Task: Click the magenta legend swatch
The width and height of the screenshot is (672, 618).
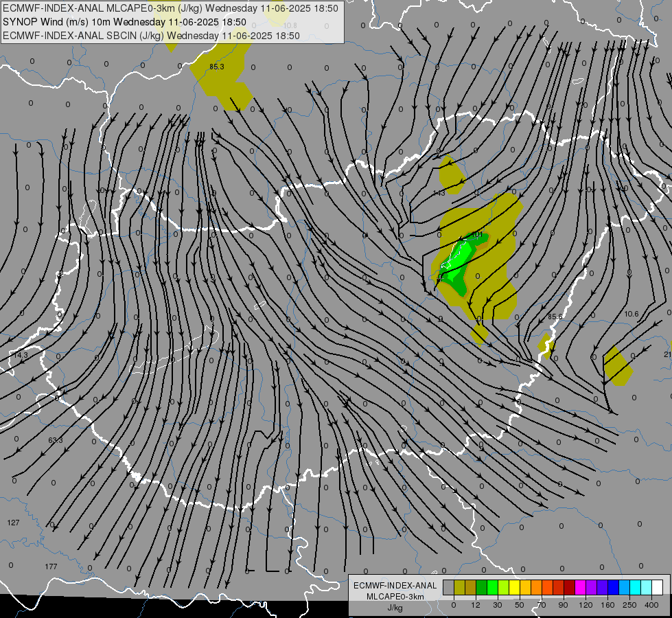Action: click(581, 587)
